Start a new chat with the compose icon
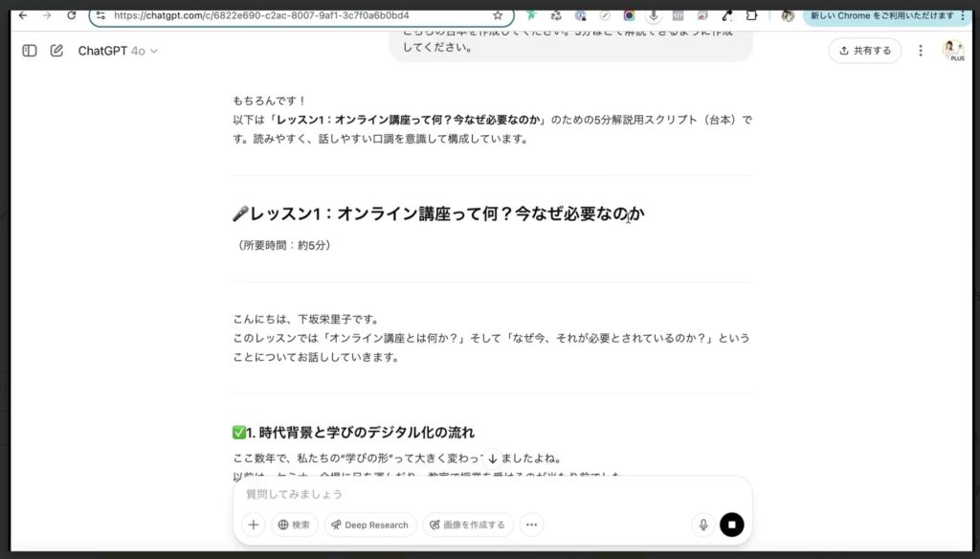980x559 pixels. pos(56,50)
